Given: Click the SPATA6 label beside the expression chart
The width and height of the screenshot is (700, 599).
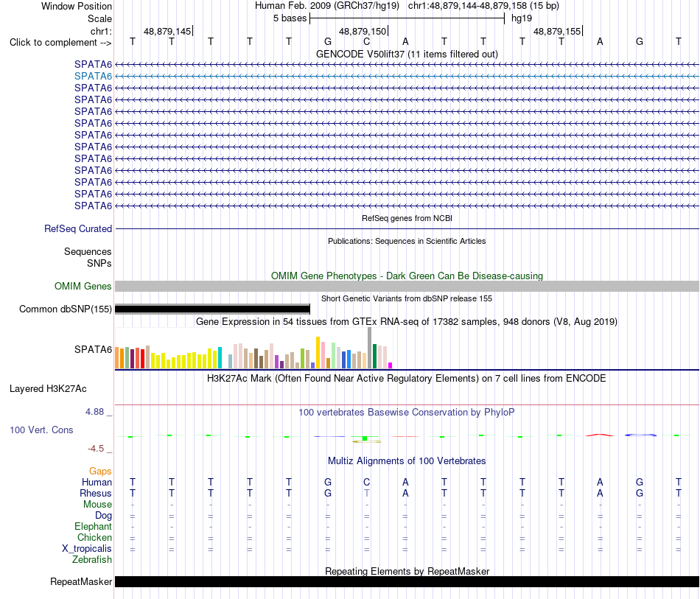Looking at the screenshot, I should (x=93, y=349).
